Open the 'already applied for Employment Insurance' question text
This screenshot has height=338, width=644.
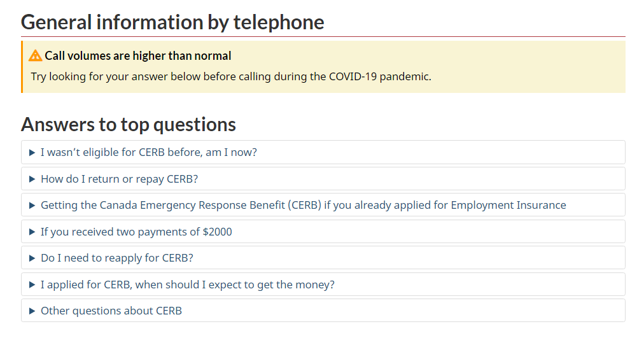click(x=303, y=206)
